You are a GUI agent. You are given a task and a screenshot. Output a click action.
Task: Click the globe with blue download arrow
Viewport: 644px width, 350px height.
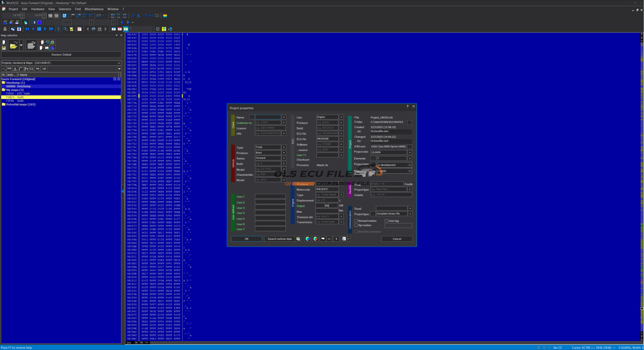click(307, 239)
